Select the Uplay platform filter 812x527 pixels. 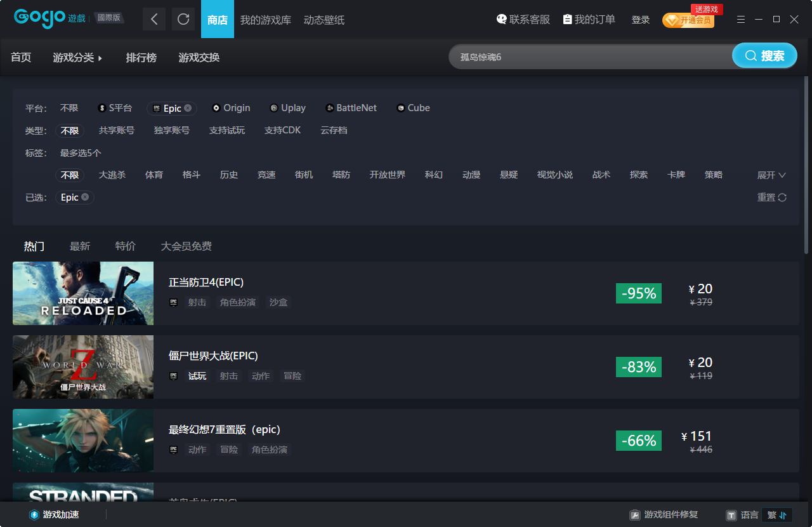click(x=287, y=108)
